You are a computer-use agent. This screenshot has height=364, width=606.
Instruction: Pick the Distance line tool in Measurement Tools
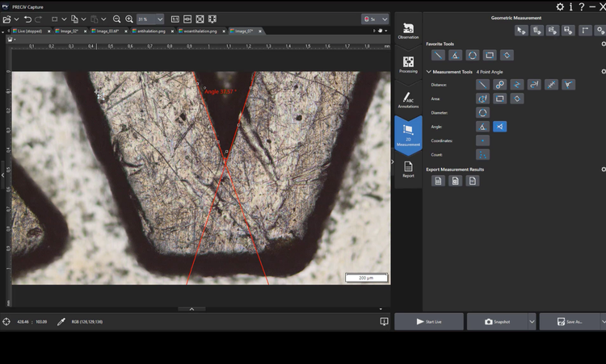482,84
